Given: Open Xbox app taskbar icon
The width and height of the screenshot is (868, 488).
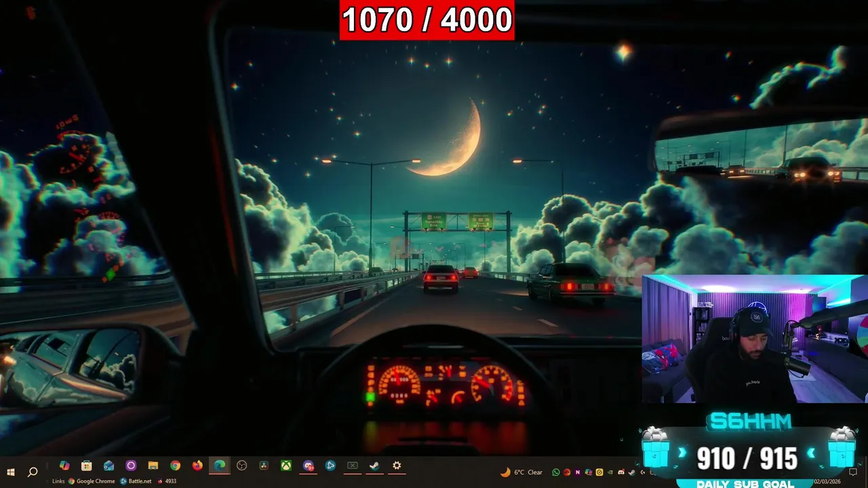Looking at the screenshot, I should [x=286, y=466].
